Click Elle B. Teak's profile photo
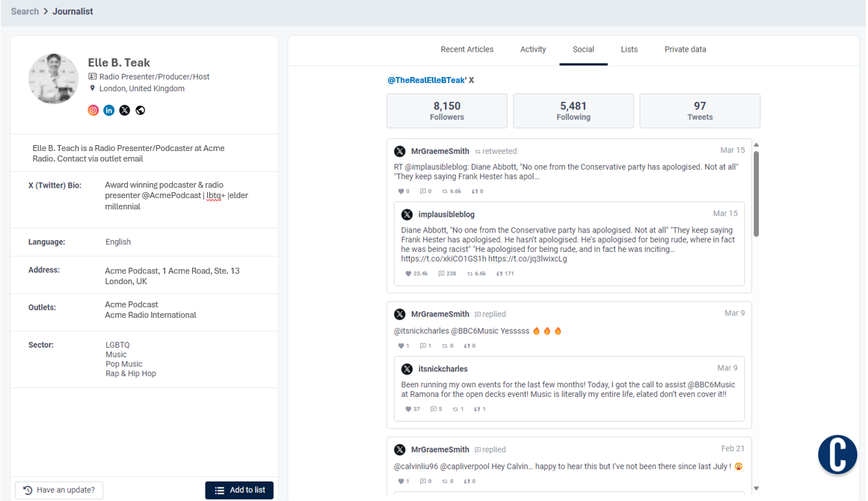 pyautogui.click(x=53, y=79)
